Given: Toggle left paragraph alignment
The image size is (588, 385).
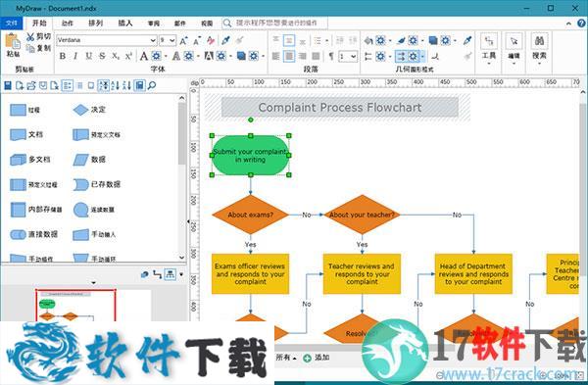Looking at the screenshot, I should pyautogui.click(x=275, y=56).
